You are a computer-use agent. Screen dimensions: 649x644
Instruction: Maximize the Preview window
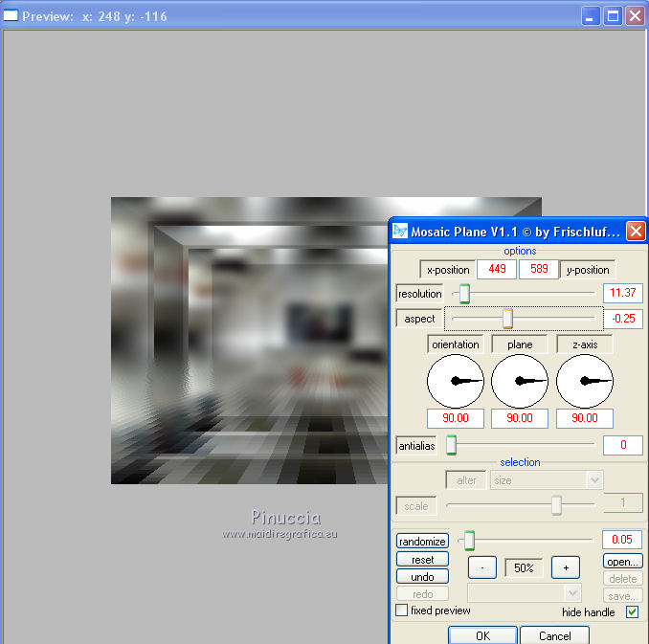pos(613,16)
